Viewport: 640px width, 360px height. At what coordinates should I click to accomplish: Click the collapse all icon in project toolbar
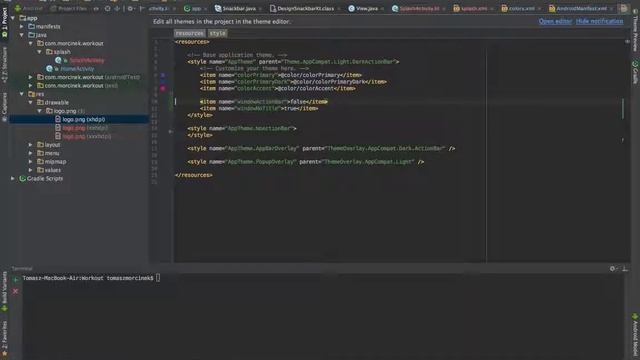point(117,8)
